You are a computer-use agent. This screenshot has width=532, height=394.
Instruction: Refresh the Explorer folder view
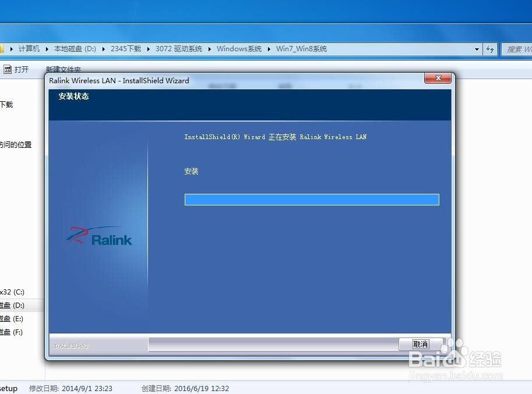[x=490, y=49]
